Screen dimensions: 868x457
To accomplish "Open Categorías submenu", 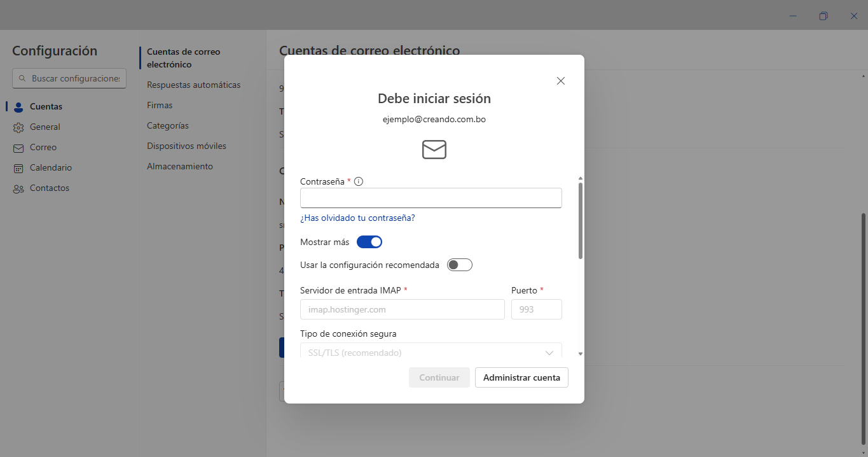I will coord(168,125).
